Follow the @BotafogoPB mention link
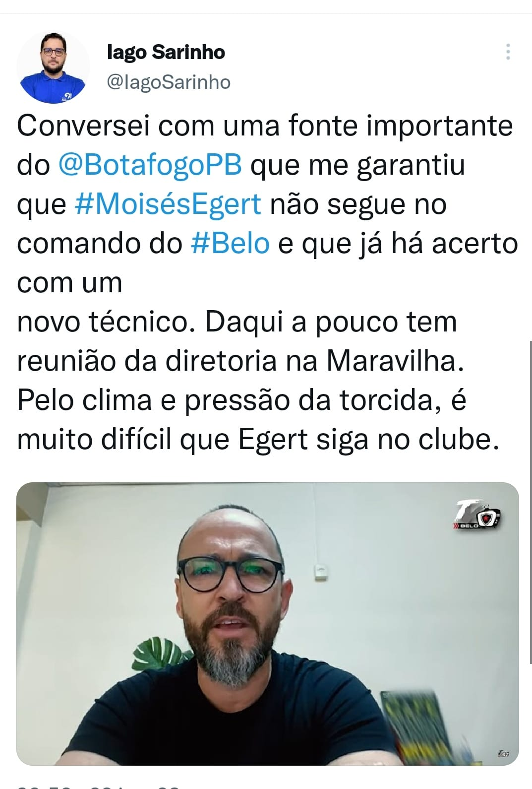The image size is (532, 789). pos(150,165)
